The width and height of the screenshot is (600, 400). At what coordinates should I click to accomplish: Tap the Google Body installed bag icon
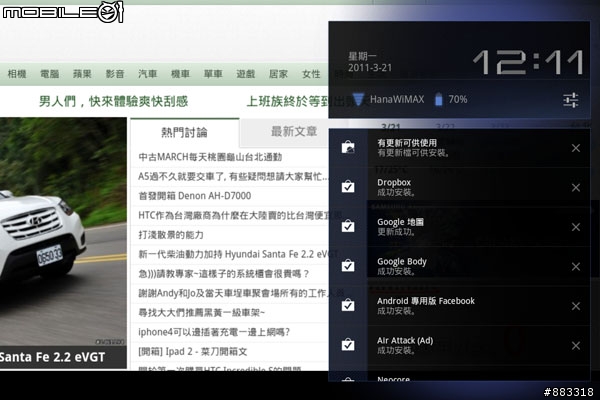point(348,266)
